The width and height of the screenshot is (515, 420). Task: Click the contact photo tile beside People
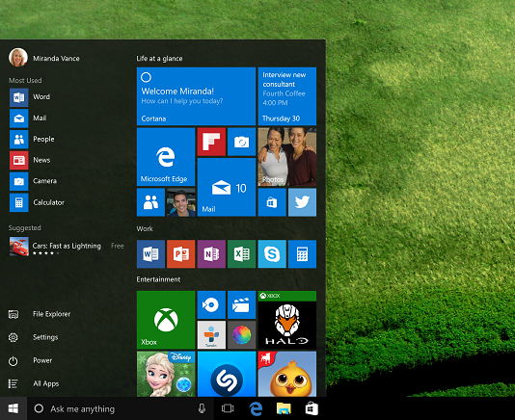181,202
